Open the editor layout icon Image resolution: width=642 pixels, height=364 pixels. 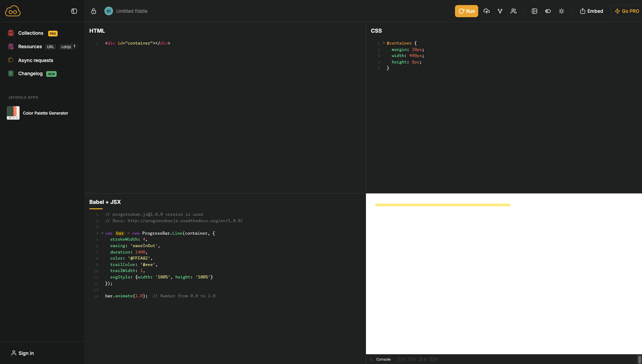click(534, 11)
